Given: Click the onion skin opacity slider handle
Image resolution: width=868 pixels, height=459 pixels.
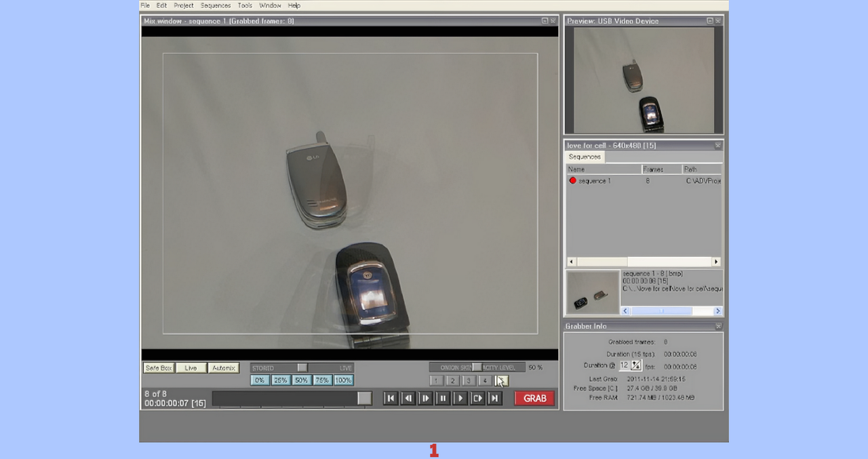Looking at the screenshot, I should tap(477, 367).
